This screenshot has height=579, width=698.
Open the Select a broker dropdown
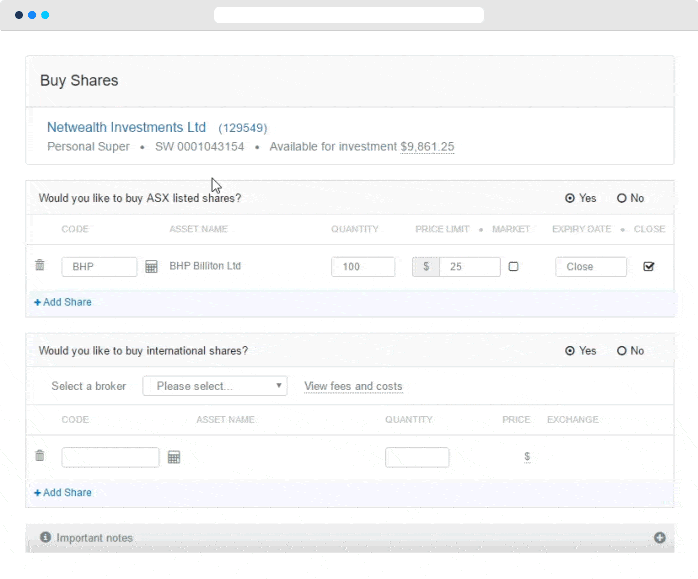point(215,386)
